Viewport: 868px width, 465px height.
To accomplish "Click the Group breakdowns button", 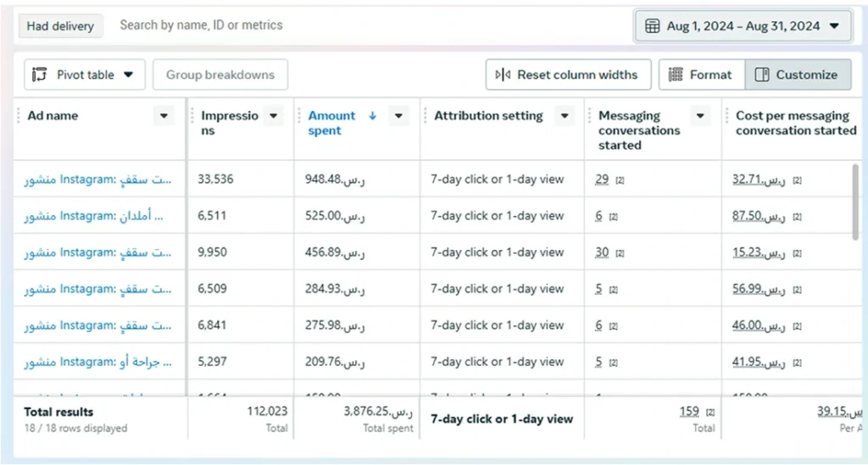I will 220,75.
